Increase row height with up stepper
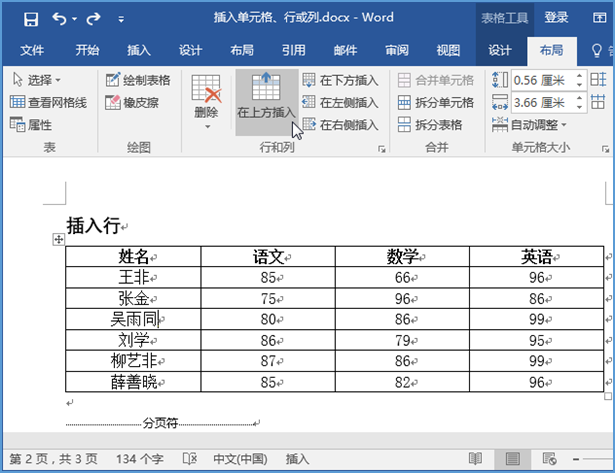This screenshot has height=473, width=615. [x=579, y=75]
